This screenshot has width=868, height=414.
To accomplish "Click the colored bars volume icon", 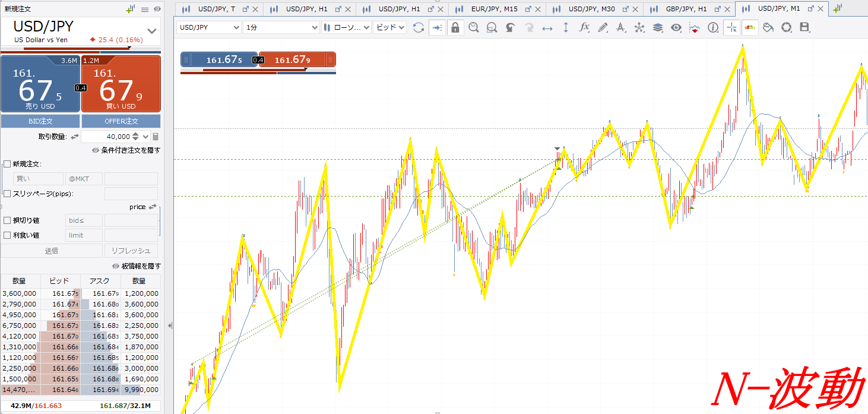I will point(750,28).
